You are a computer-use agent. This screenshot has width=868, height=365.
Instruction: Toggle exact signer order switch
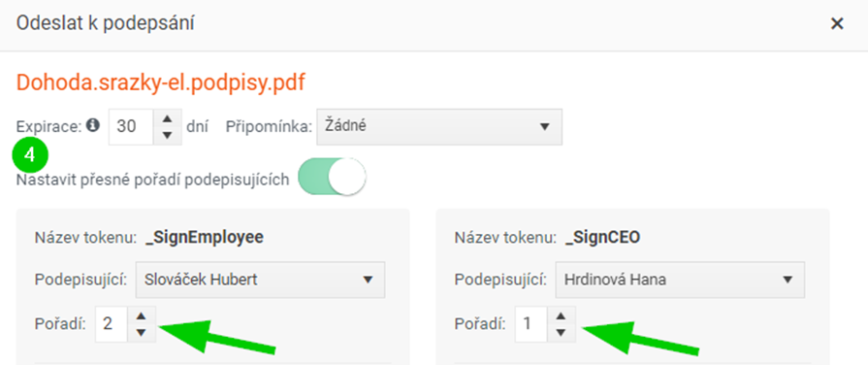pos(332,180)
